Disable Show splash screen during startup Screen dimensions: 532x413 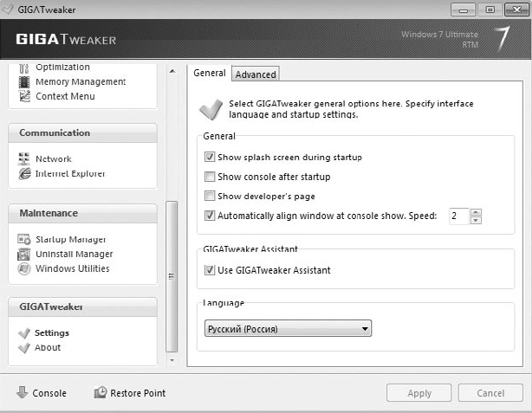coord(210,157)
